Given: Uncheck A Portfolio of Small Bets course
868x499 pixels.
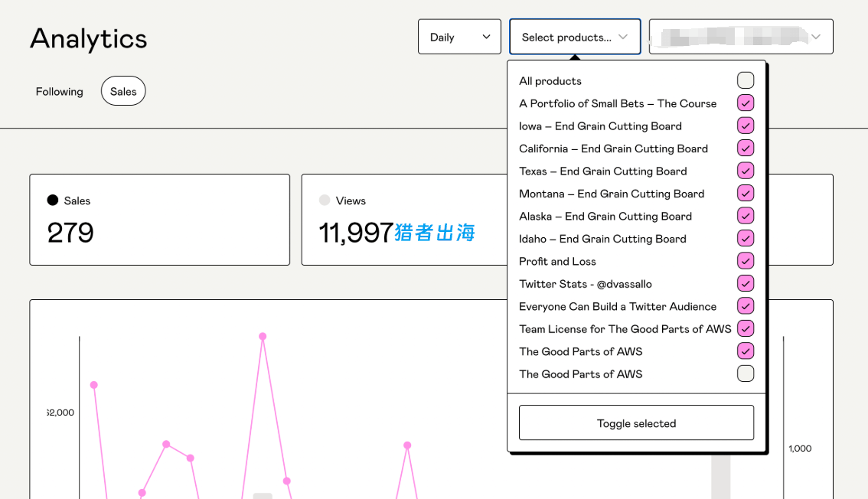Looking at the screenshot, I should pyautogui.click(x=745, y=103).
